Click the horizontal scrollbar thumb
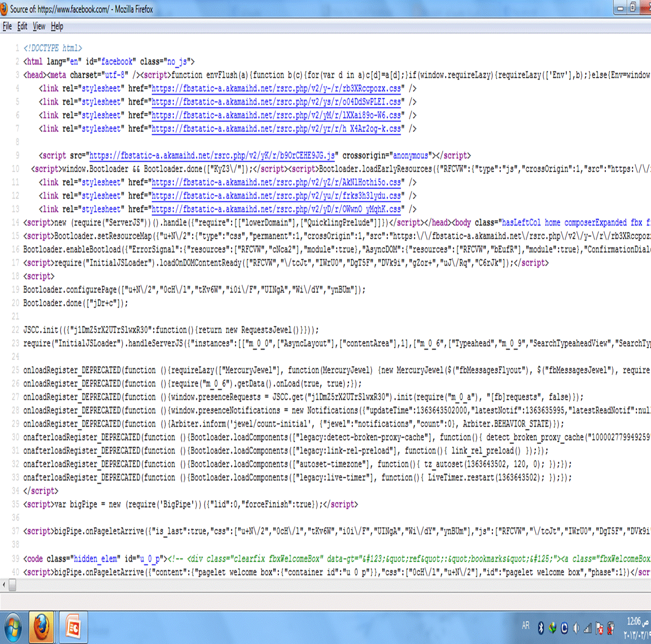651x644 pixels. click(13, 585)
